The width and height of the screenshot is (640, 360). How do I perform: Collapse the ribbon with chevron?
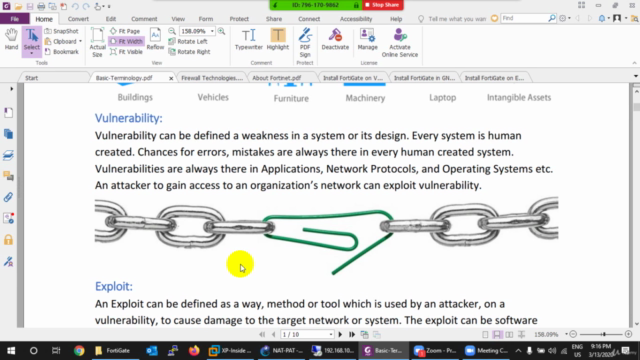tap(634, 63)
